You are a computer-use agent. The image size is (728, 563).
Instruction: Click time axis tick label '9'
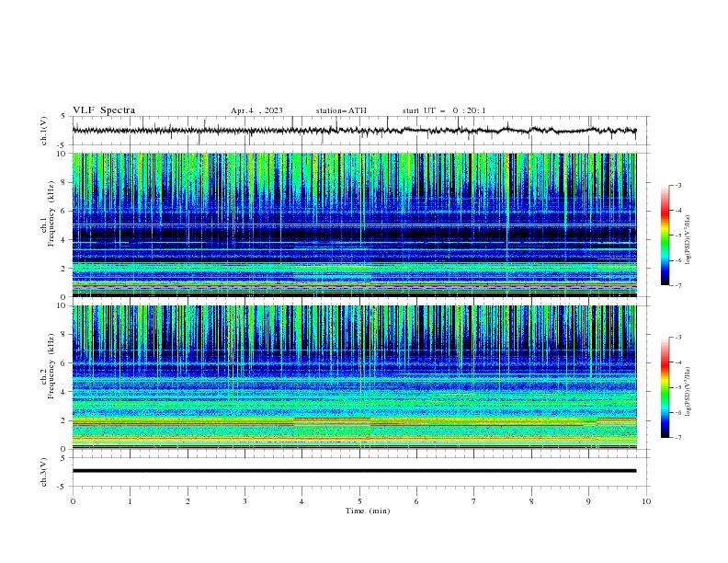[588, 501]
